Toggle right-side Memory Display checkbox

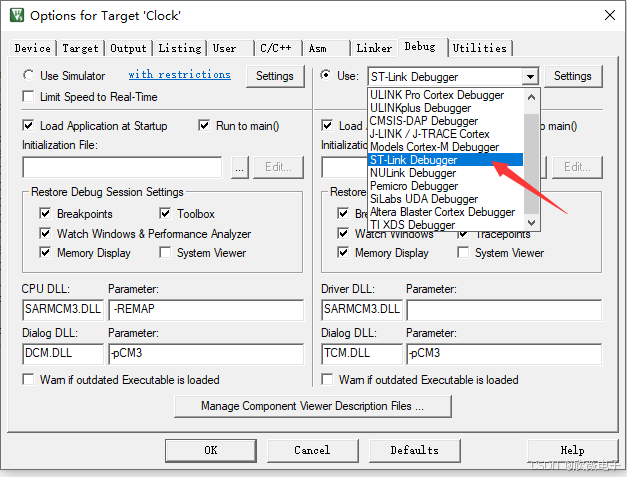pos(343,252)
